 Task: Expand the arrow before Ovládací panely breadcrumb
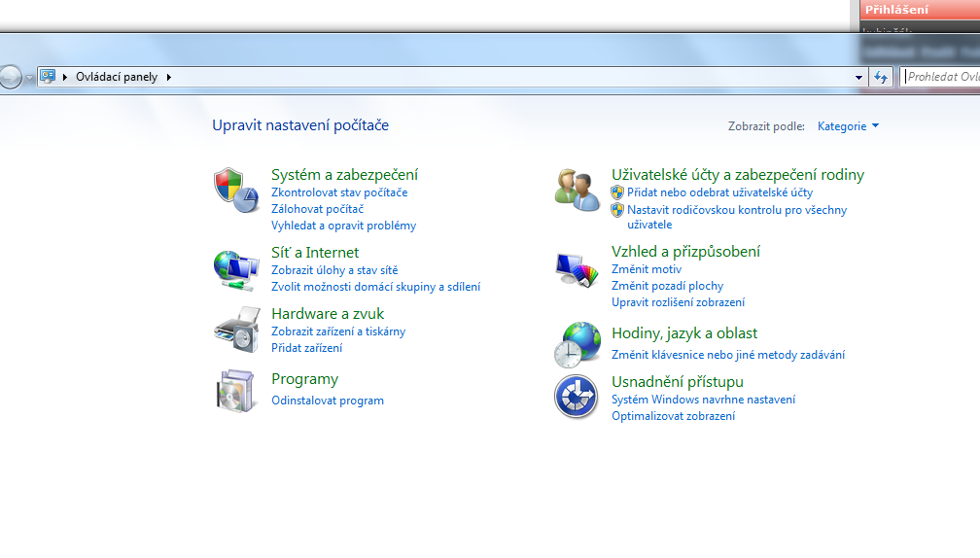[x=65, y=77]
